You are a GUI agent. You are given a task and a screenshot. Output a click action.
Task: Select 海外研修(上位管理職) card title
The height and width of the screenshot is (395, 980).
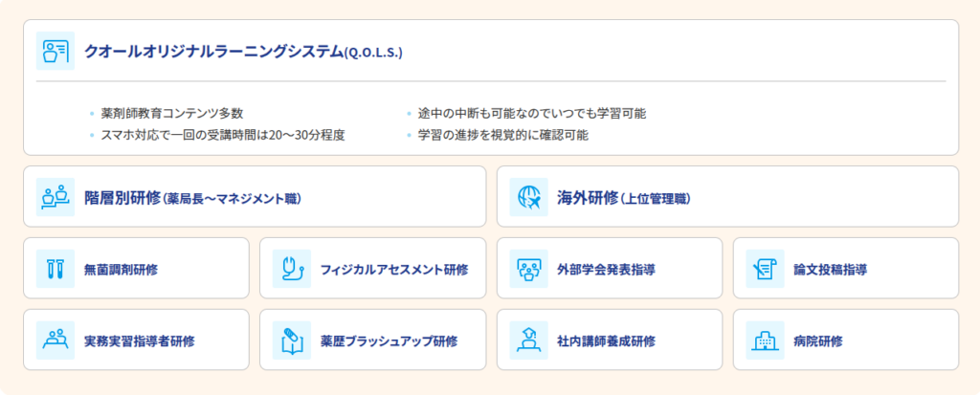pos(624,199)
